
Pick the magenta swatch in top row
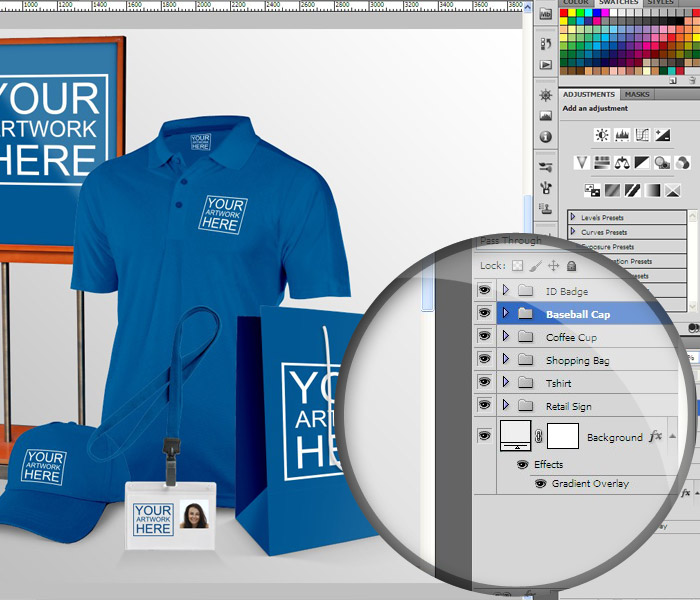pyautogui.click(x=604, y=13)
